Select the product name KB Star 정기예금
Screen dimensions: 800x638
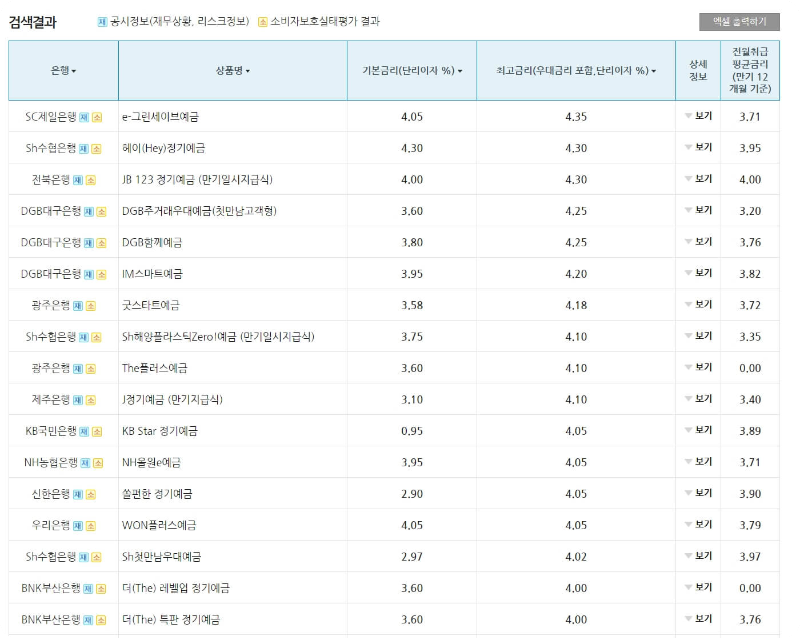160,431
